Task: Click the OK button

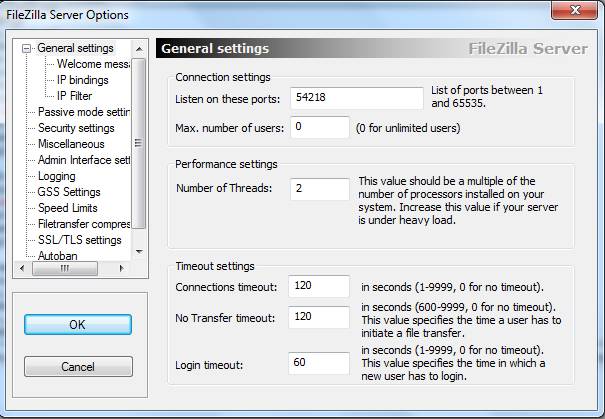Action: click(x=78, y=324)
